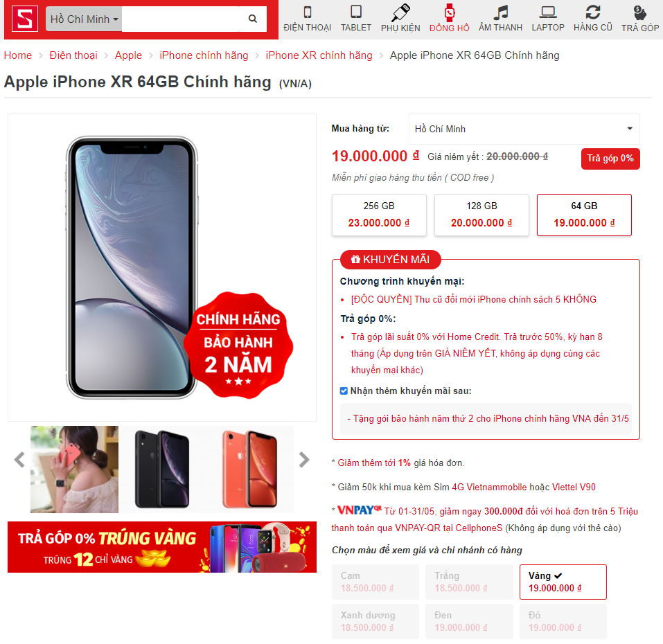Viewport: 663px width, 644px height.
Task: Click the CellphoneS red logo icon
Action: pyautogui.click(x=25, y=19)
